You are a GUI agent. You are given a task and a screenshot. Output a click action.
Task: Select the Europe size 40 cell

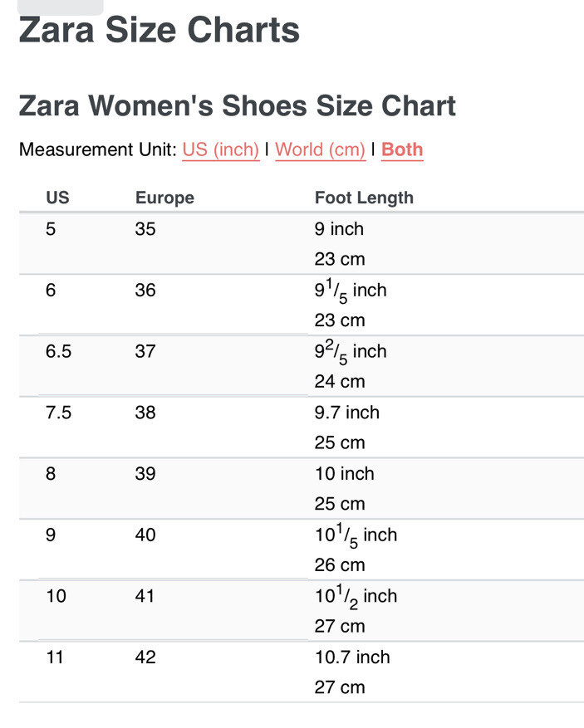[x=145, y=535]
